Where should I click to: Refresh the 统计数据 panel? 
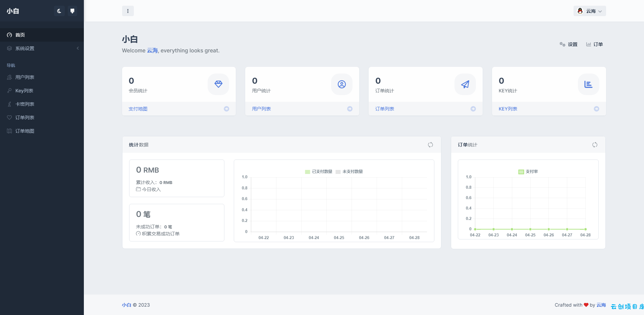430,145
